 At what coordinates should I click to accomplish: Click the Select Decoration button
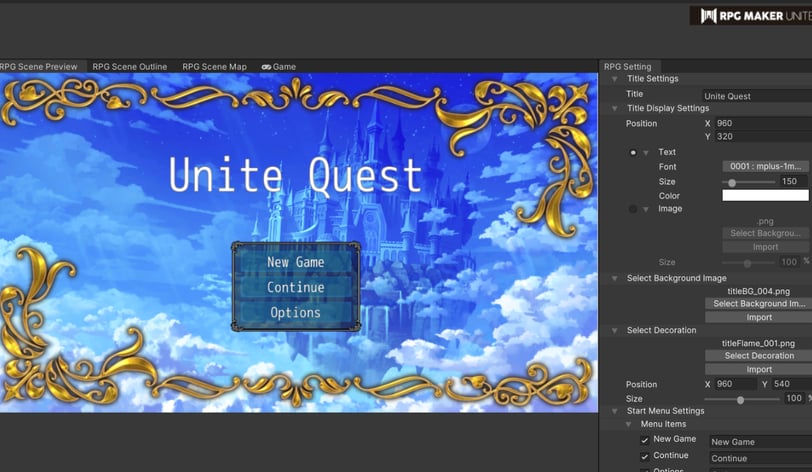click(x=759, y=355)
